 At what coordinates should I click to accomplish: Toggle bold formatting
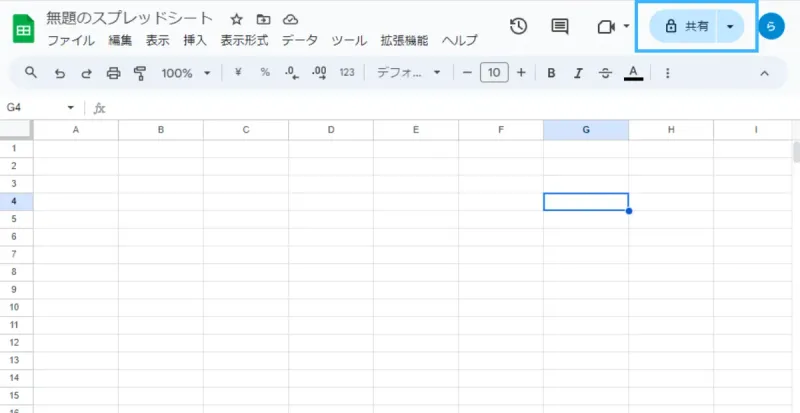(551, 73)
